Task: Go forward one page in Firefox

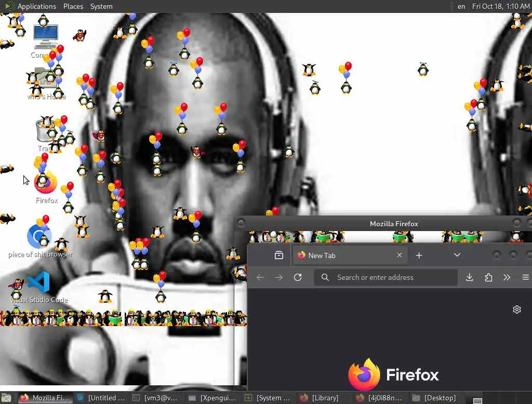Action: (279, 277)
